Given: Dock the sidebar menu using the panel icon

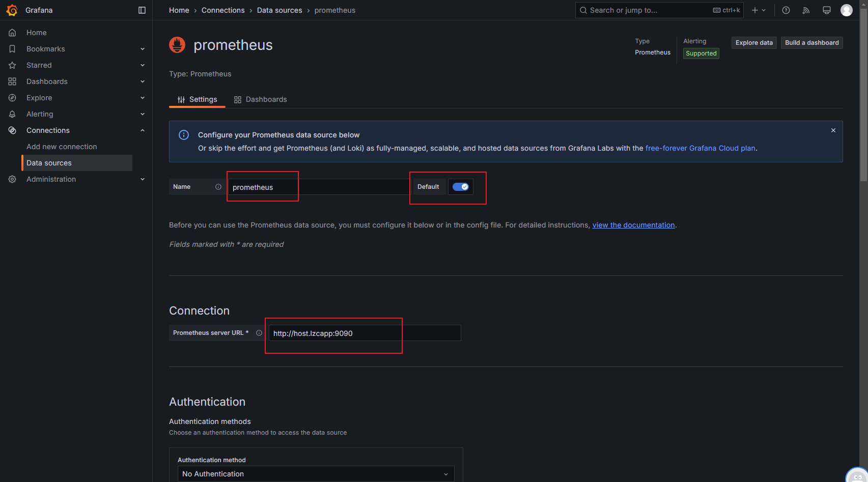Looking at the screenshot, I should (142, 10).
